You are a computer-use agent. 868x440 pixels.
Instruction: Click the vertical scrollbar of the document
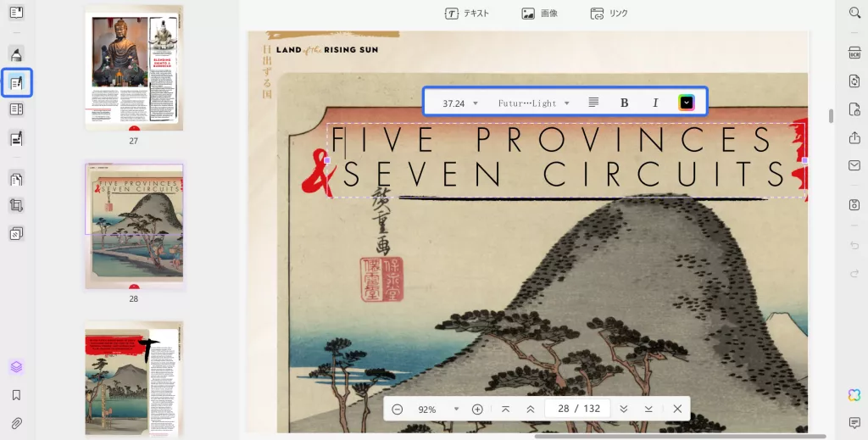pyautogui.click(x=831, y=115)
